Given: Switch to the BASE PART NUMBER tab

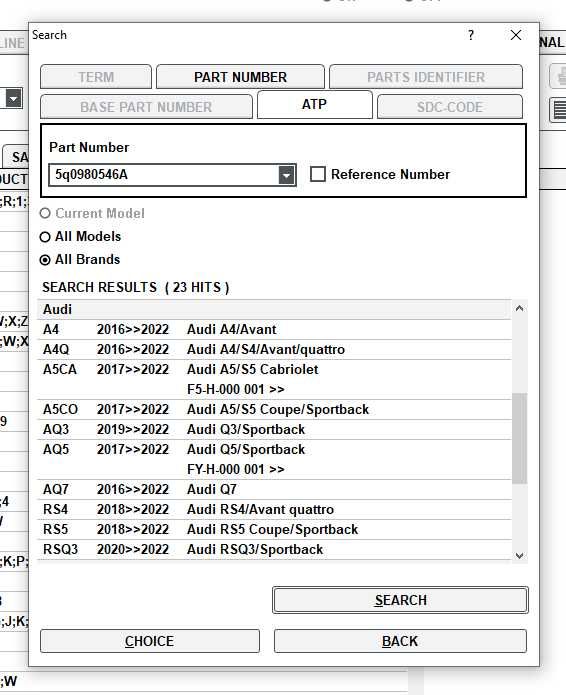Looking at the screenshot, I should tap(146, 107).
